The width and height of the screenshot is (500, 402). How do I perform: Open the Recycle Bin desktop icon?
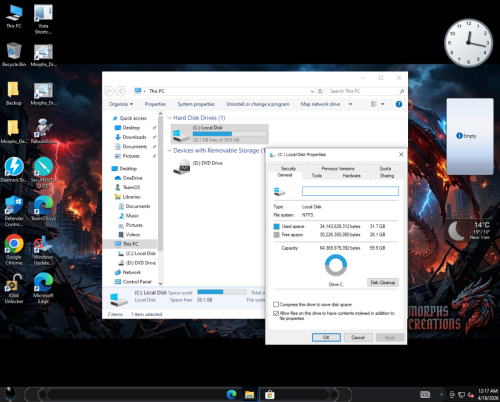click(x=14, y=54)
